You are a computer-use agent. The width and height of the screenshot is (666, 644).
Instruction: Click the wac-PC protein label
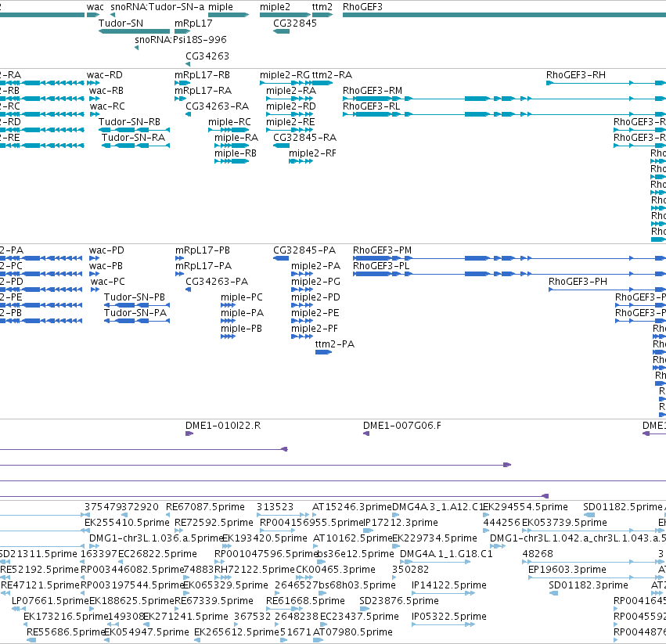107,282
